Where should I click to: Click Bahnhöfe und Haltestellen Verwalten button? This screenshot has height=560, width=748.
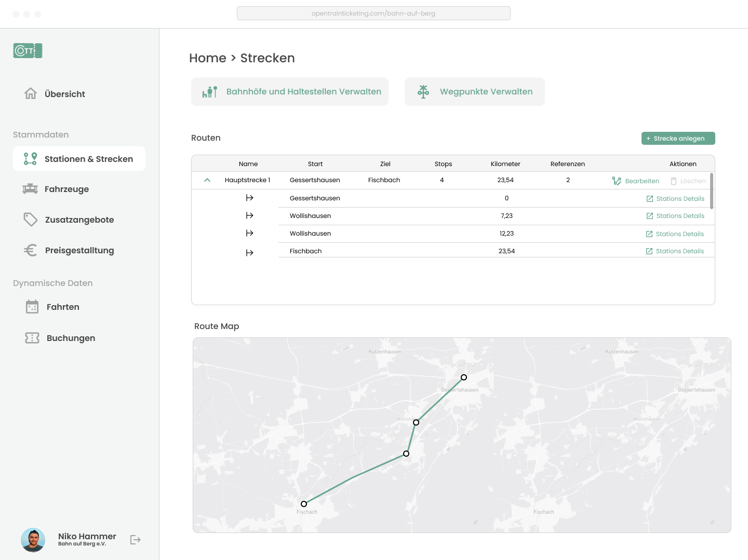pyautogui.click(x=290, y=92)
